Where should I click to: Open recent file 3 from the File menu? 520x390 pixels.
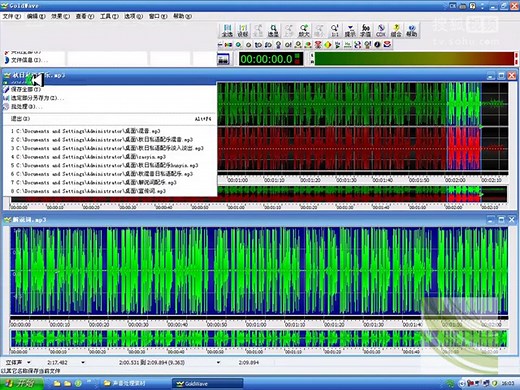coord(109,148)
